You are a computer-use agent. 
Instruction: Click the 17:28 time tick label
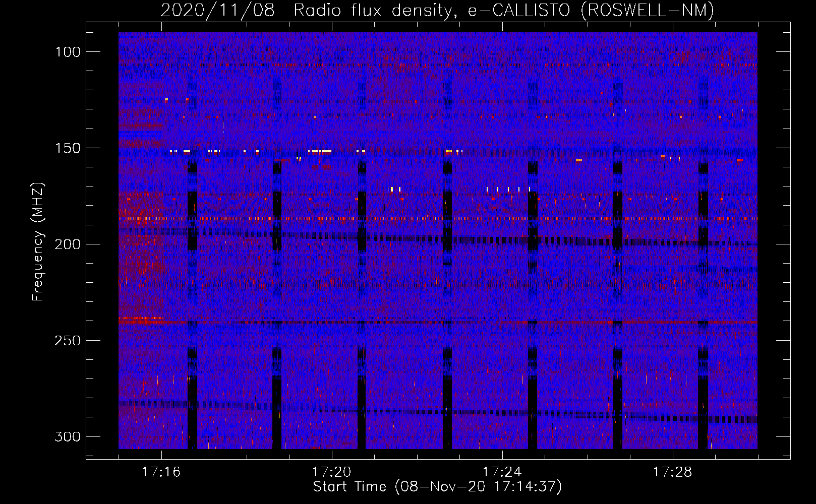pyautogui.click(x=673, y=472)
